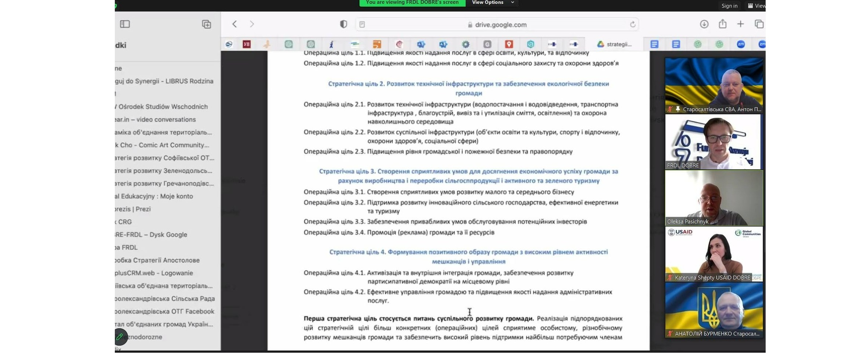
Task: Click the green annotation pencil icon
Action: (120, 337)
